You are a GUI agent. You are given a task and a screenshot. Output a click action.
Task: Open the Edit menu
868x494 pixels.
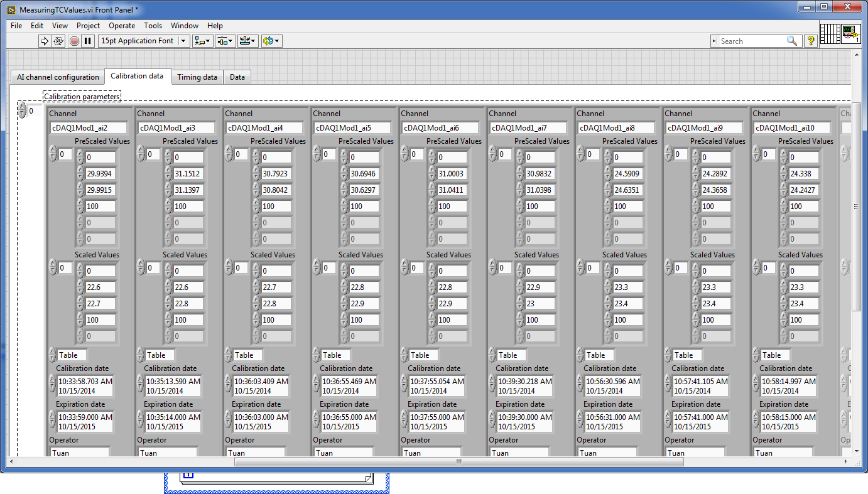point(37,26)
